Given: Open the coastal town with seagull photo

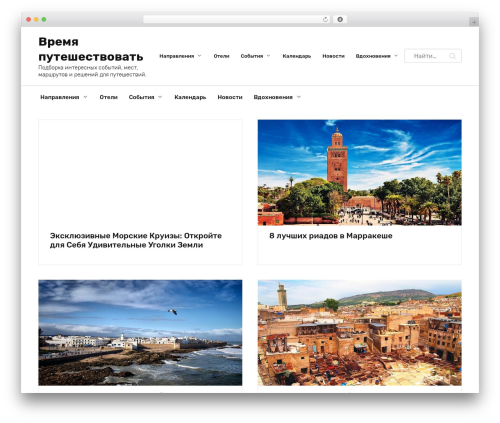Looking at the screenshot, I should [x=140, y=333].
